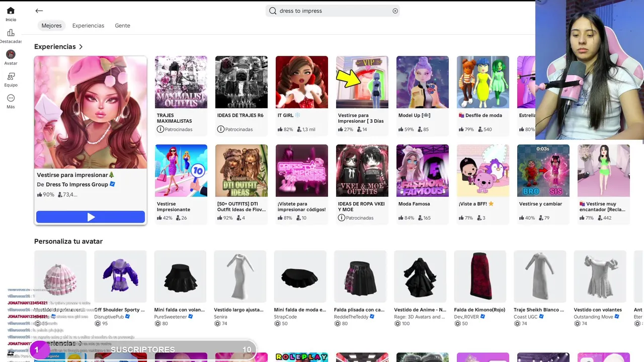Click the Moda Famosa title text

pyautogui.click(x=414, y=204)
